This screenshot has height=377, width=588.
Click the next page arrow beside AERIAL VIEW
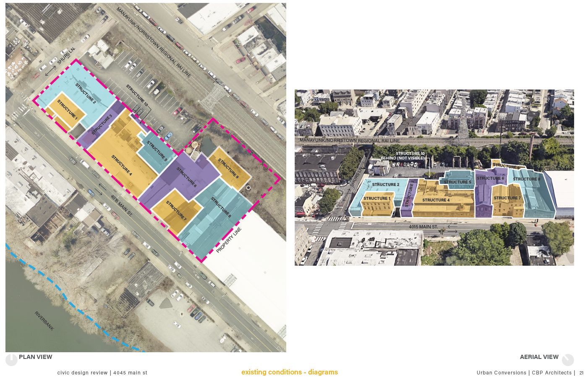point(568,360)
